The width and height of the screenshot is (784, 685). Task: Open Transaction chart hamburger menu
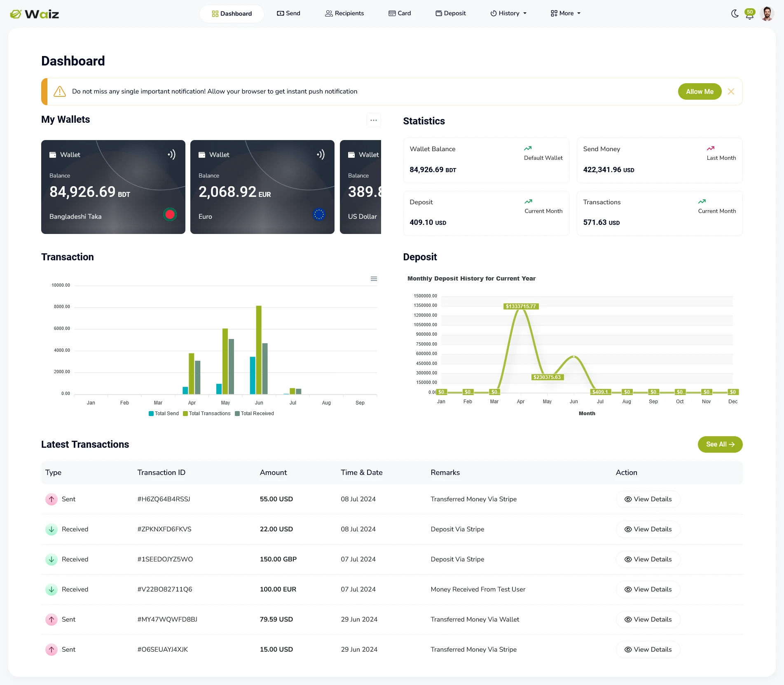[374, 279]
